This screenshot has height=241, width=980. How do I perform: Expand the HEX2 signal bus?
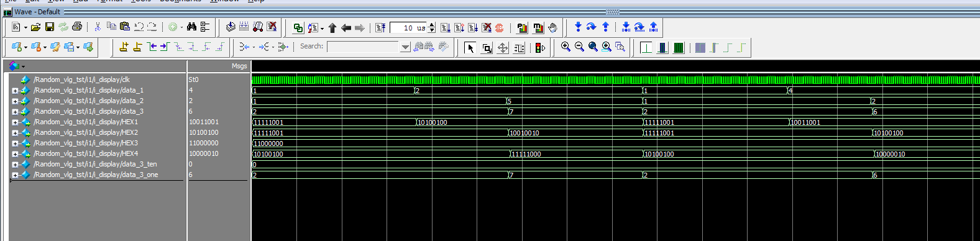click(x=15, y=133)
